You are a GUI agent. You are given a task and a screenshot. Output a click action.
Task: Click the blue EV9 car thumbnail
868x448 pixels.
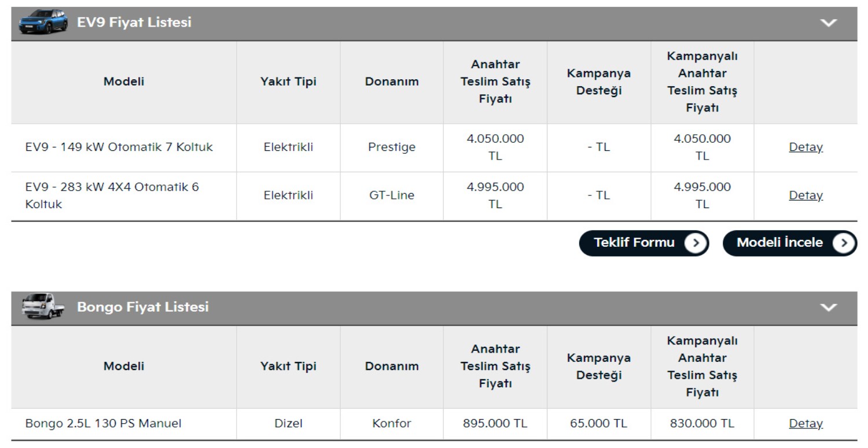[x=43, y=23]
